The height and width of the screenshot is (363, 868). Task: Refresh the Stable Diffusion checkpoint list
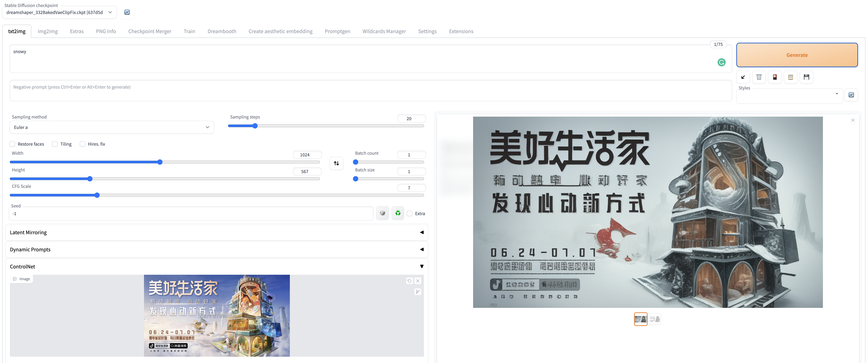point(127,12)
